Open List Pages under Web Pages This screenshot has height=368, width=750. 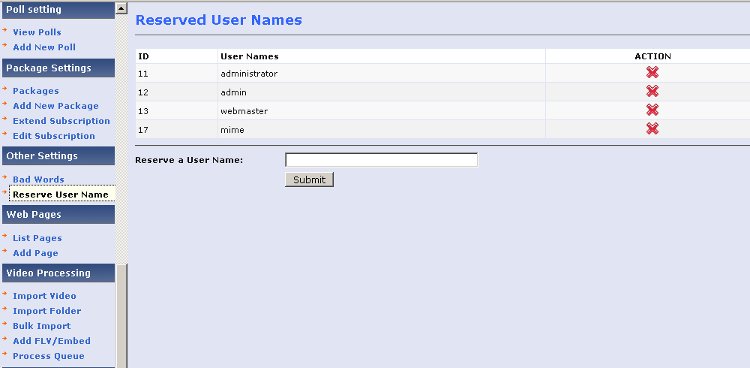click(x=37, y=238)
